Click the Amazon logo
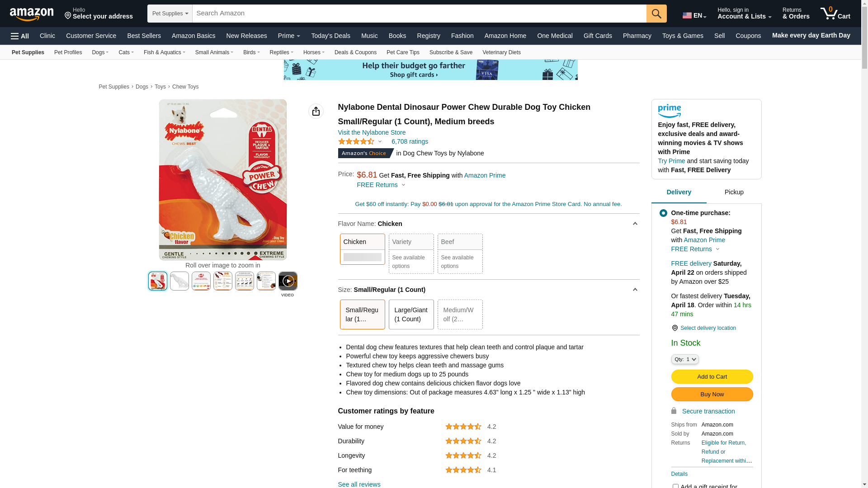 coord(32,14)
